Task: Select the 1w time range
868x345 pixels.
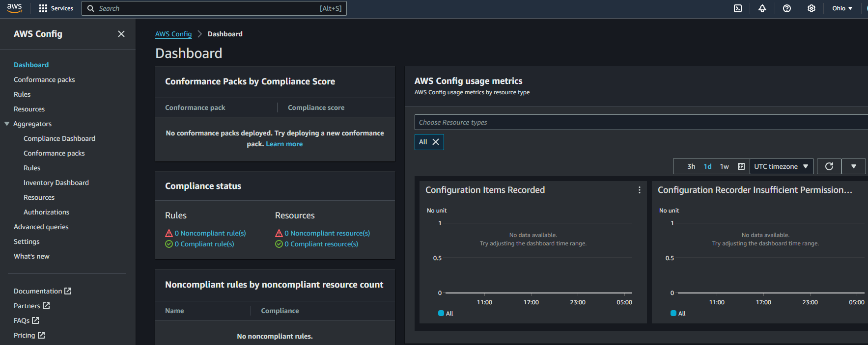Action: (724, 166)
